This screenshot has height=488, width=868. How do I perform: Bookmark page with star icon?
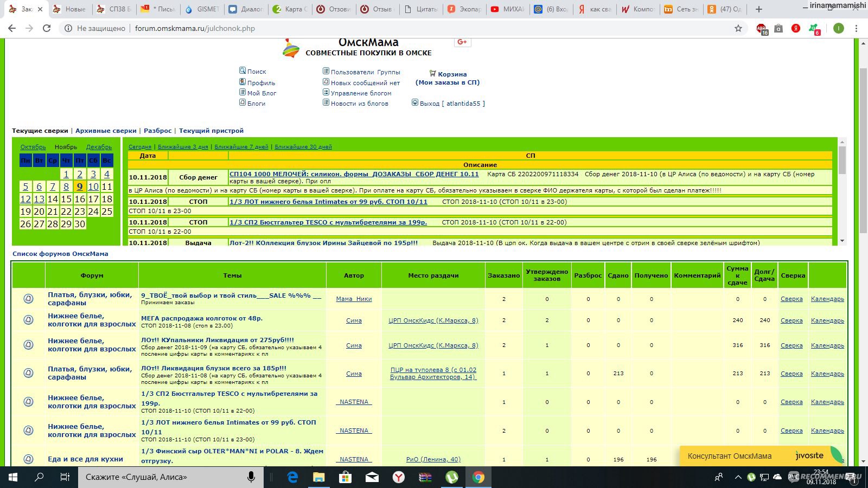(x=738, y=28)
